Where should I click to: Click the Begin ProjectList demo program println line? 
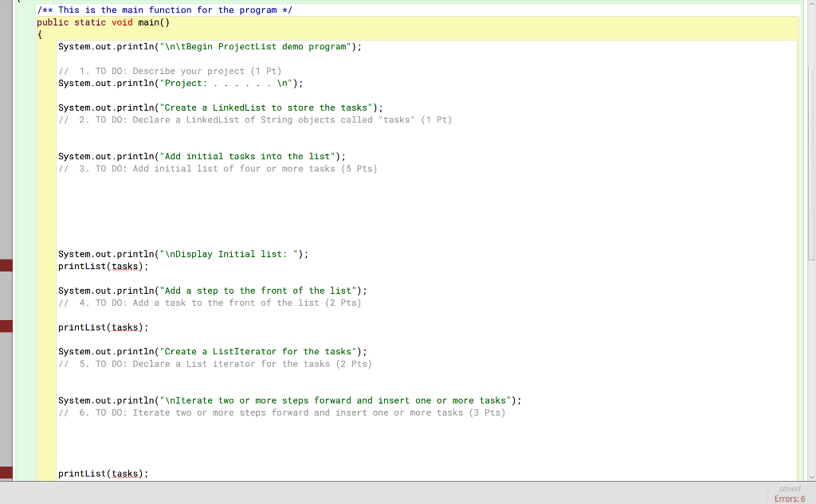click(x=210, y=46)
